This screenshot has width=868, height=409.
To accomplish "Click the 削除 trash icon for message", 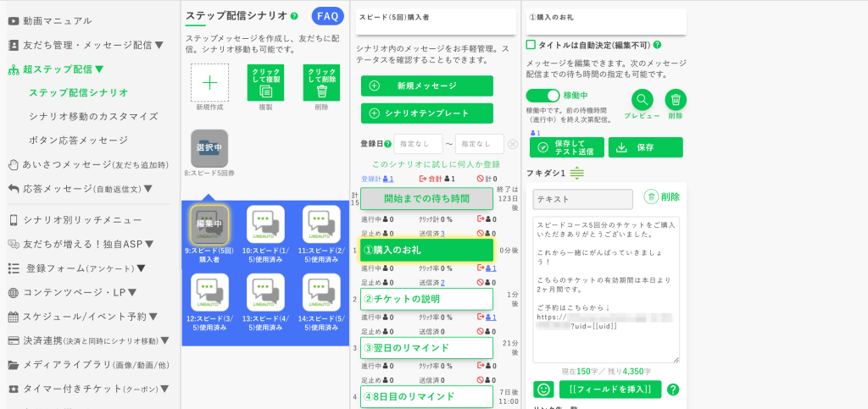I will (x=676, y=99).
